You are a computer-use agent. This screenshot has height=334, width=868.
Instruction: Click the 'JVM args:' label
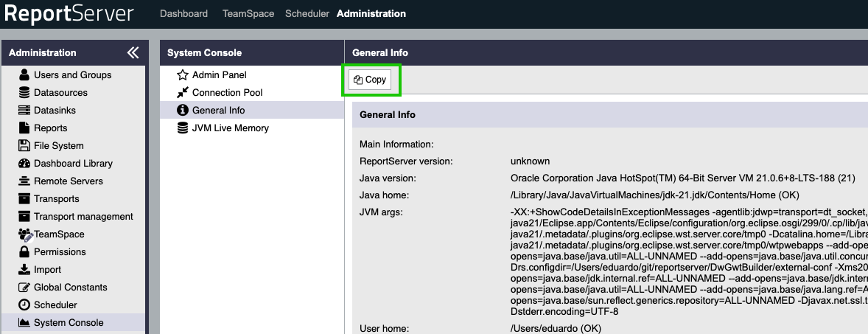381,212
